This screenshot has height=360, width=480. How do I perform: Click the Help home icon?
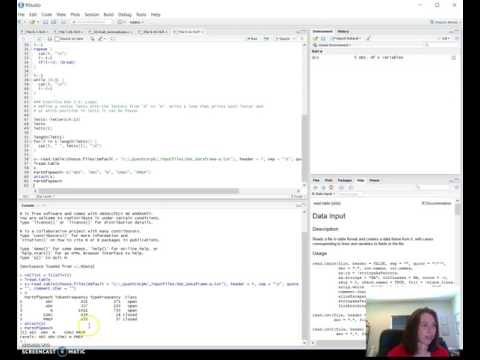click(331, 188)
